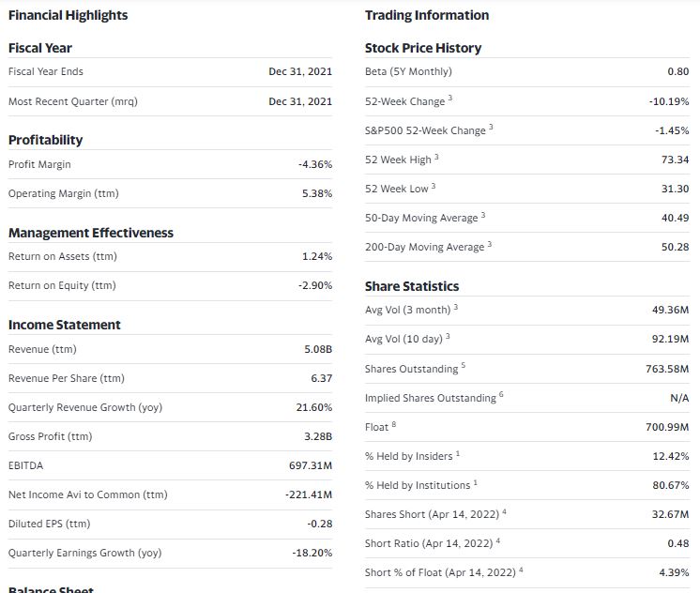This screenshot has width=700, height=593.
Task: Click the Avg Vol (10 day) value 92.19M
Action: (671, 339)
